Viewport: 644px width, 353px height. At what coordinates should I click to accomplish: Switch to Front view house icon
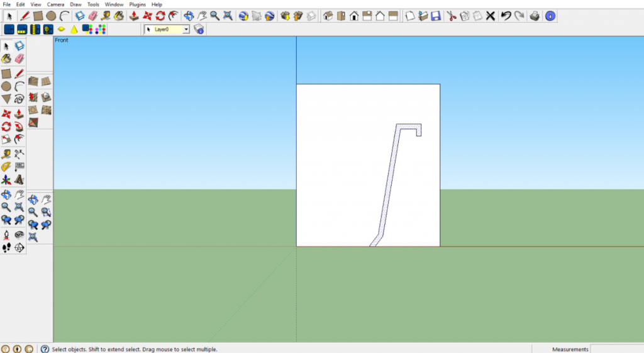click(354, 16)
